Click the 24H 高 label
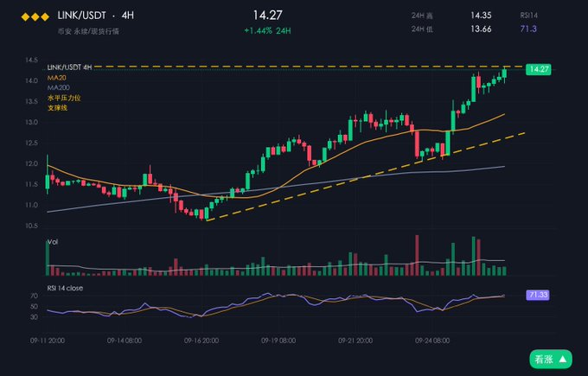This screenshot has height=376, width=588. (x=422, y=16)
